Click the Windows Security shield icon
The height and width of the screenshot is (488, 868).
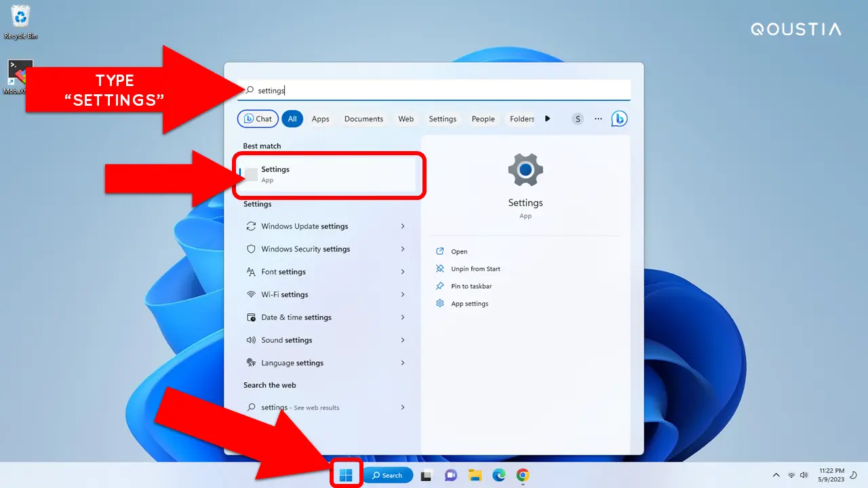click(x=251, y=249)
